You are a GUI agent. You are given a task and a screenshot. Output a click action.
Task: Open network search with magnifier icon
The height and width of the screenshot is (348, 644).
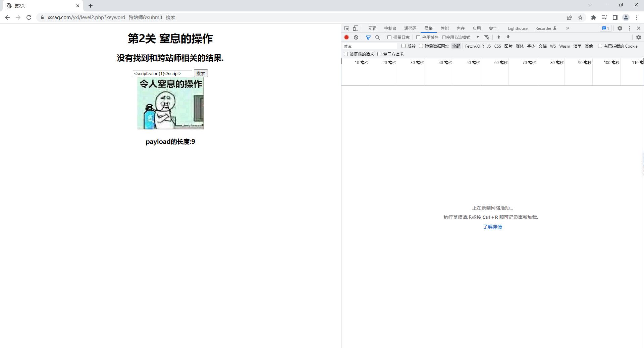coord(377,37)
